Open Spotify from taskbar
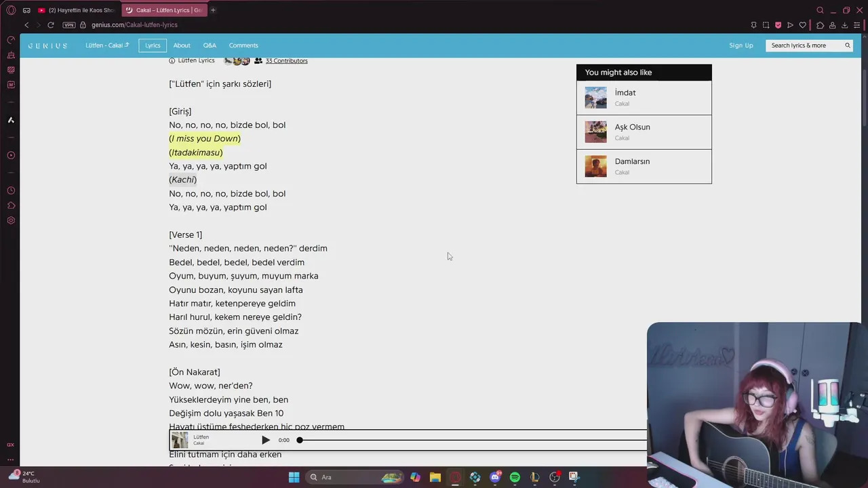 click(515, 477)
